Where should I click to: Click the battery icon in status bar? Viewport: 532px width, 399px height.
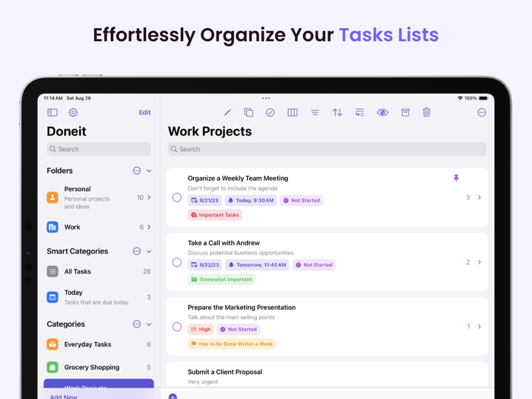(483, 98)
